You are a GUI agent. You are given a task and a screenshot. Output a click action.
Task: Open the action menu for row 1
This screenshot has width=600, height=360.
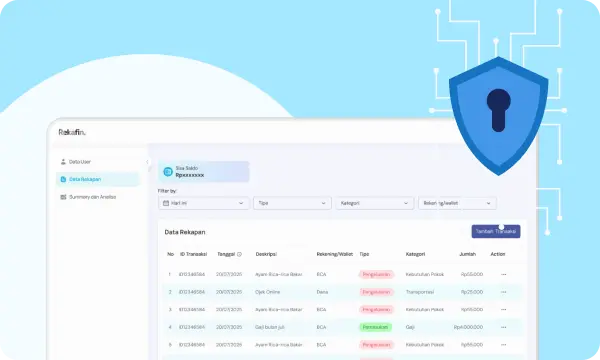click(503, 274)
